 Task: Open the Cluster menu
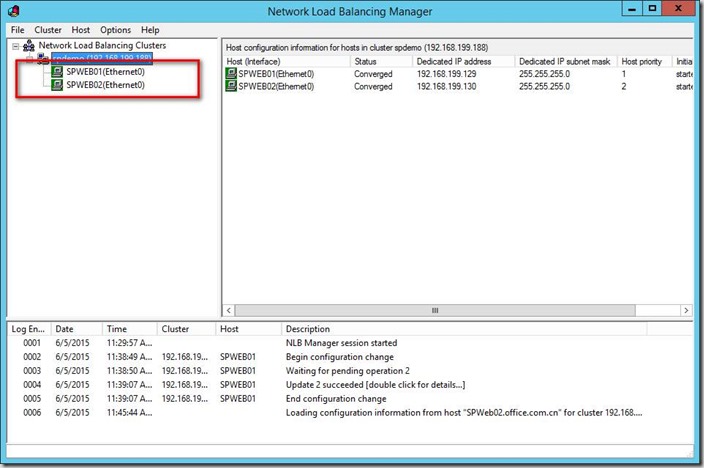tap(48, 30)
